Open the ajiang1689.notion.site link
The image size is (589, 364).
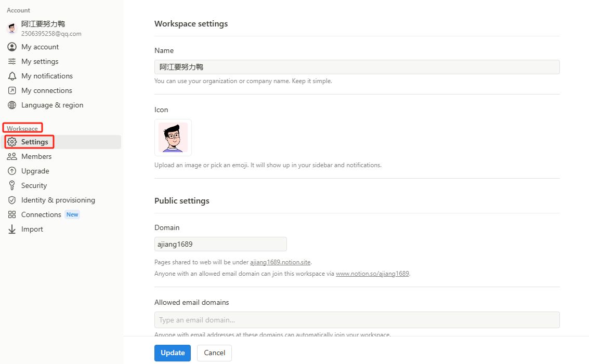(x=280, y=262)
